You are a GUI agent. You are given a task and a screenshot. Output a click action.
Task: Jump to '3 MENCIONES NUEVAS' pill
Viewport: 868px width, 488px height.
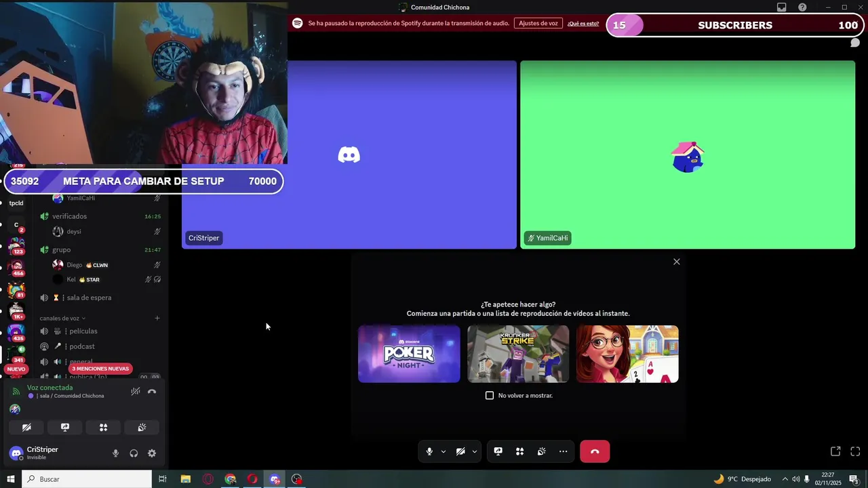[100, 369]
